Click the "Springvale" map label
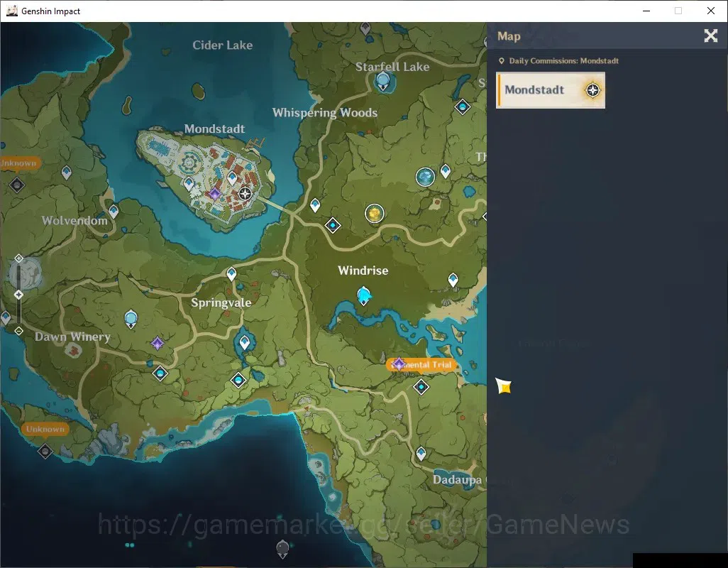Screen dimensions: 728x568 pos(221,302)
